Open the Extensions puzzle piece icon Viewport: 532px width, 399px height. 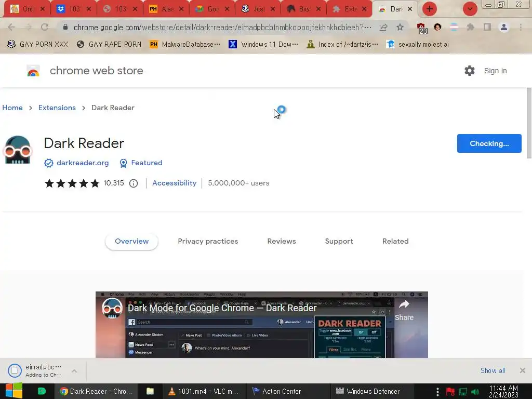pyautogui.click(x=470, y=27)
